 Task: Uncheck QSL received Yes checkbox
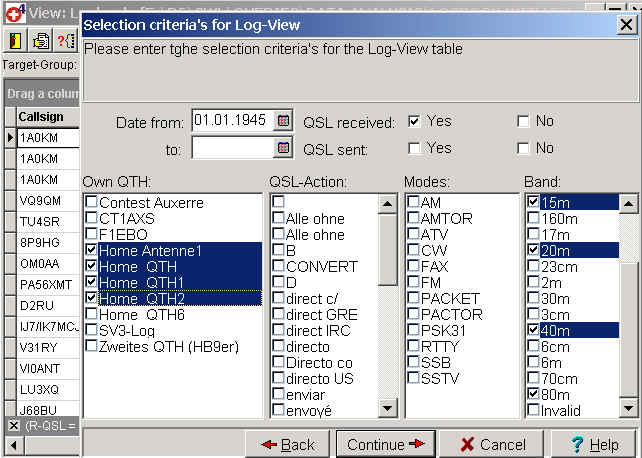[414, 121]
